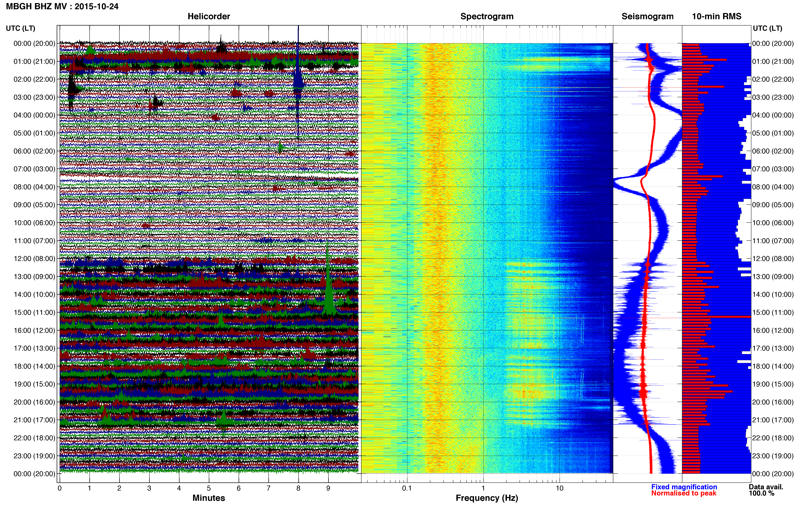Image resolution: width=812 pixels, height=508 pixels.
Task: Click the left '17:00 (13:00)' time label
Action: coord(34,348)
